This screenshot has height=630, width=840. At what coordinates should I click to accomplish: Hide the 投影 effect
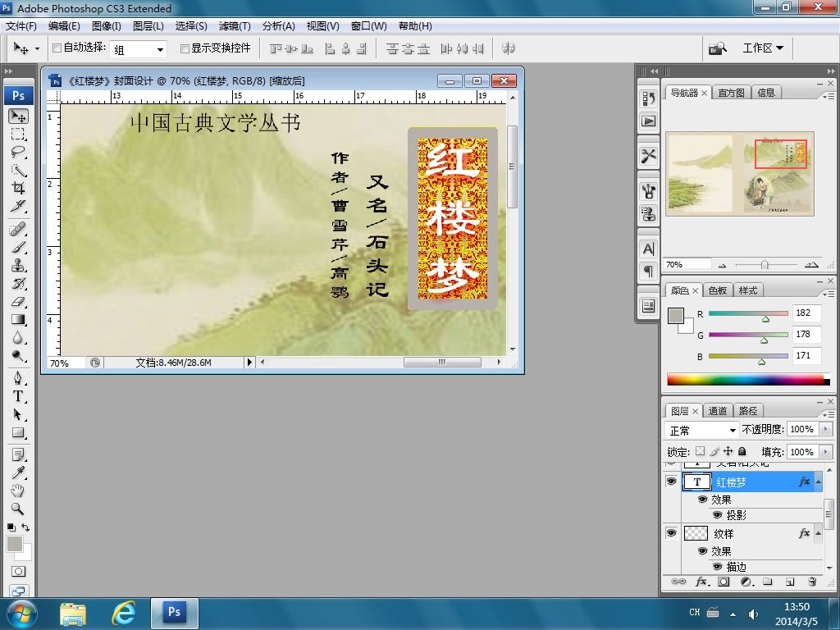tap(717, 515)
